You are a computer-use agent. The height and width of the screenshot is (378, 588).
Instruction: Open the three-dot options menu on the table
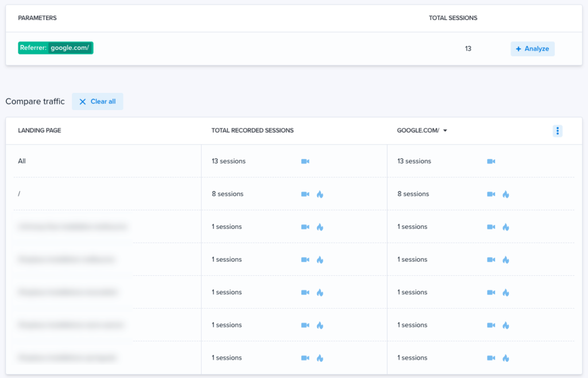pyautogui.click(x=558, y=131)
